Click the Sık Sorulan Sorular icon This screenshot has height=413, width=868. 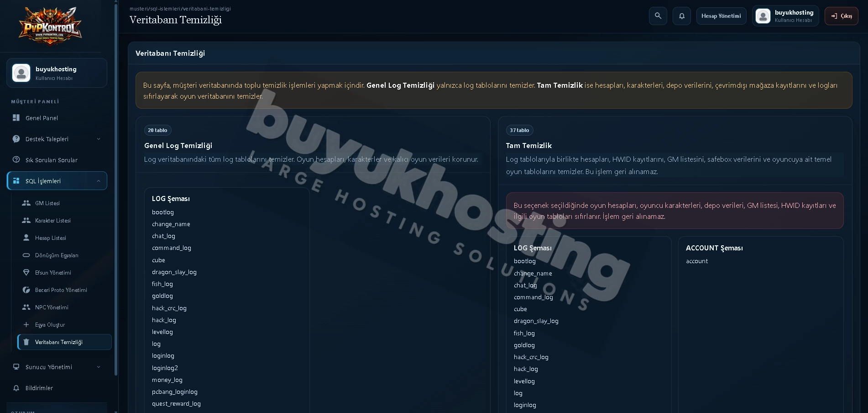(x=16, y=160)
